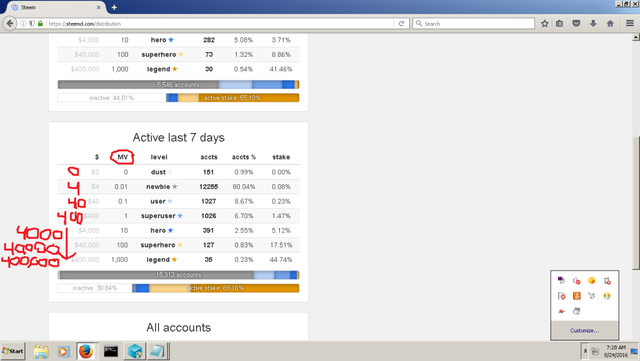Click the 'accts %' column header
Image resolution: width=640 pixels, height=361 pixels.
[x=244, y=157]
